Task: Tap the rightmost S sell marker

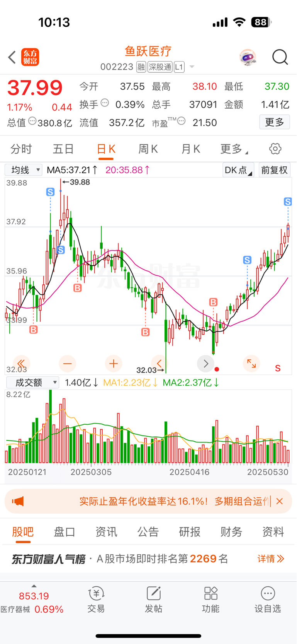Action: click(x=288, y=202)
